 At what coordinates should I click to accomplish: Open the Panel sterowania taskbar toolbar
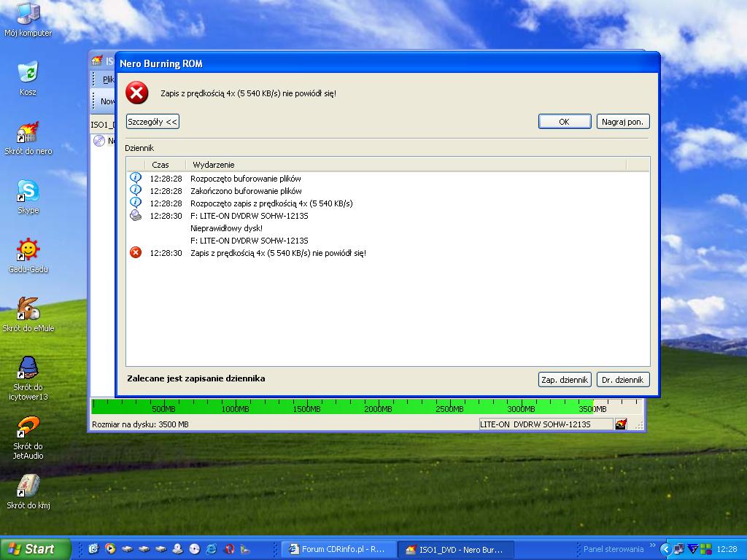click(613, 549)
